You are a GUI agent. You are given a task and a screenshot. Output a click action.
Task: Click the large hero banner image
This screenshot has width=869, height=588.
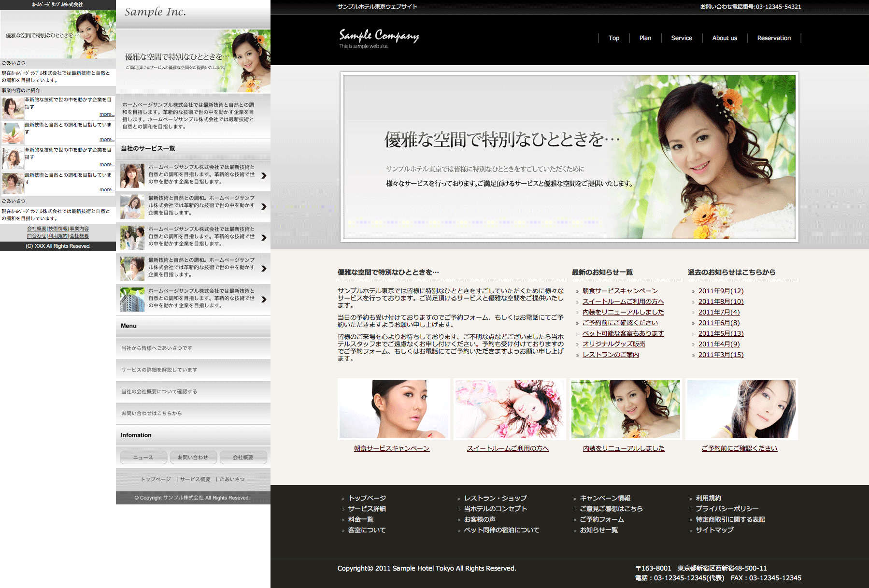pos(569,157)
